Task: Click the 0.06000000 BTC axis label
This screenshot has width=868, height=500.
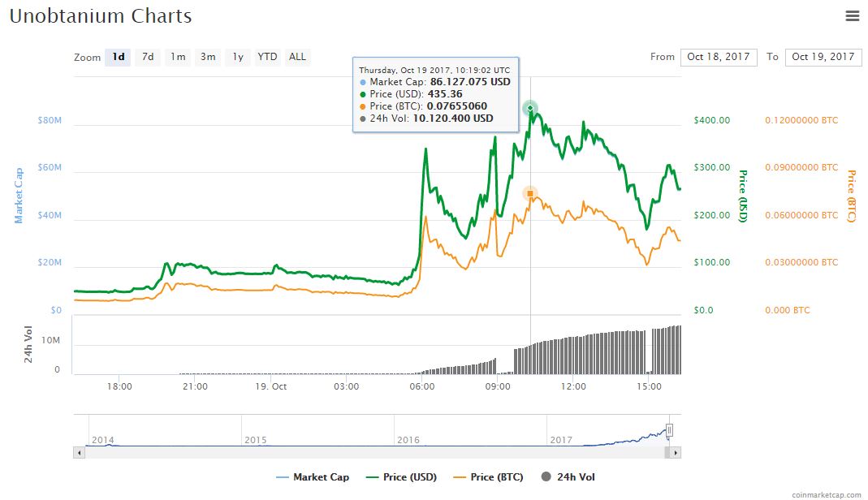Action: click(801, 215)
